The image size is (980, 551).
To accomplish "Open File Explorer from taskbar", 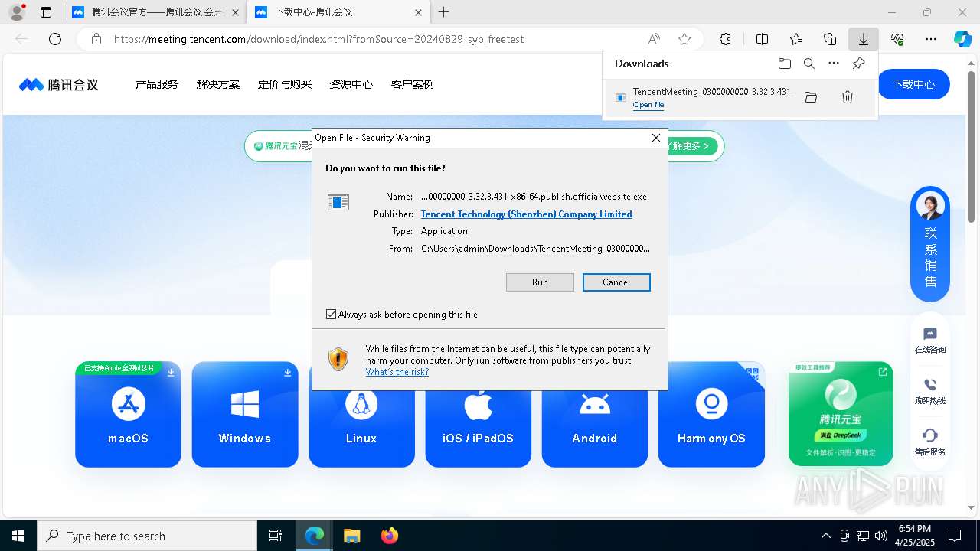I will pyautogui.click(x=352, y=536).
